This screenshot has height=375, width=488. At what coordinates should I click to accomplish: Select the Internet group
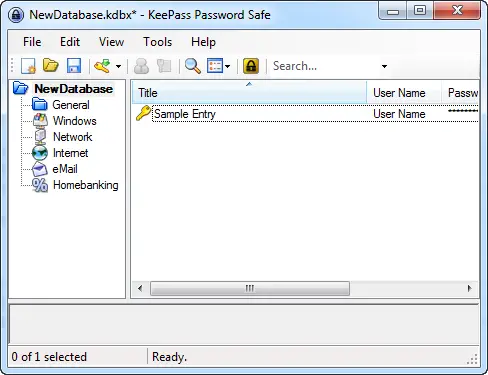[x=71, y=153]
